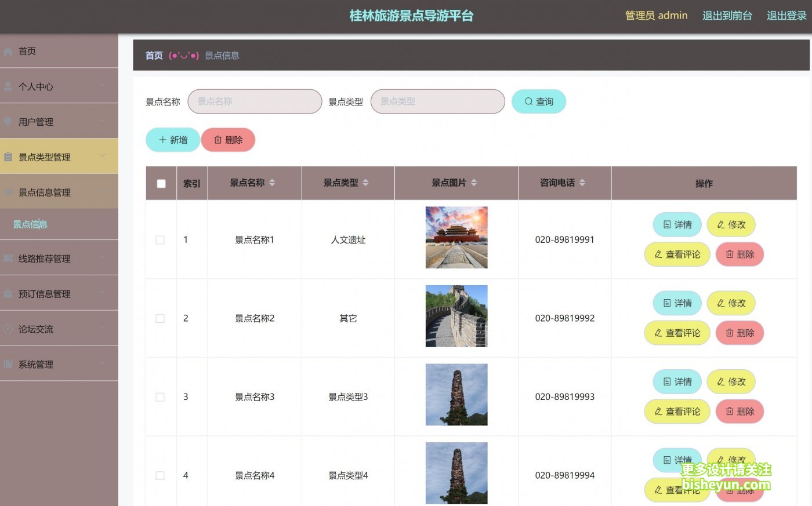The width and height of the screenshot is (812, 506).
Task: Click the 个人中心 person icon
Action: (x=7, y=86)
